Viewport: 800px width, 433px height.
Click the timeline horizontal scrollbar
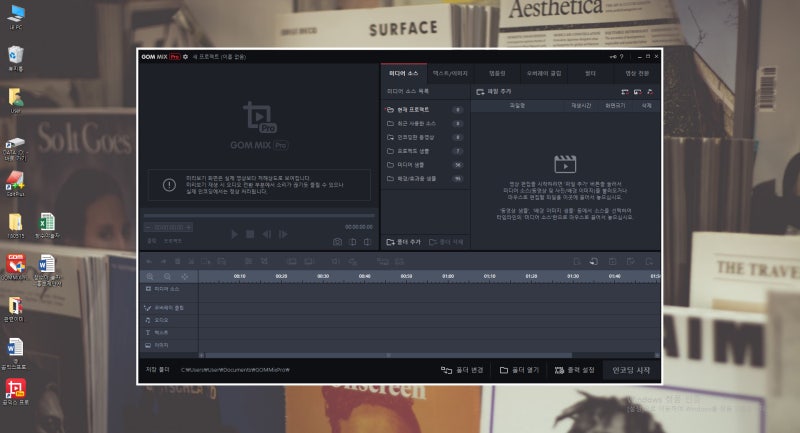pyautogui.click(x=388, y=355)
